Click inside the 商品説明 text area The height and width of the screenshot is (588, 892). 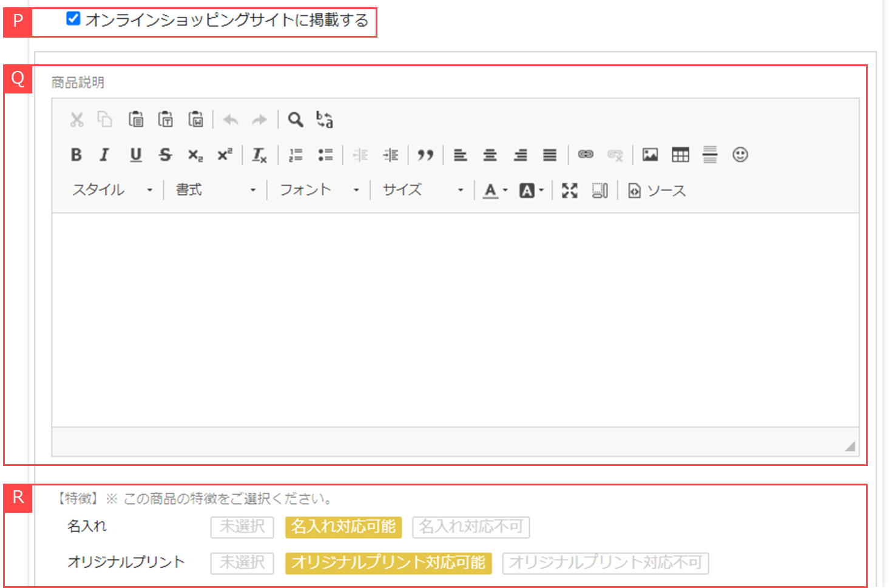coord(455,319)
